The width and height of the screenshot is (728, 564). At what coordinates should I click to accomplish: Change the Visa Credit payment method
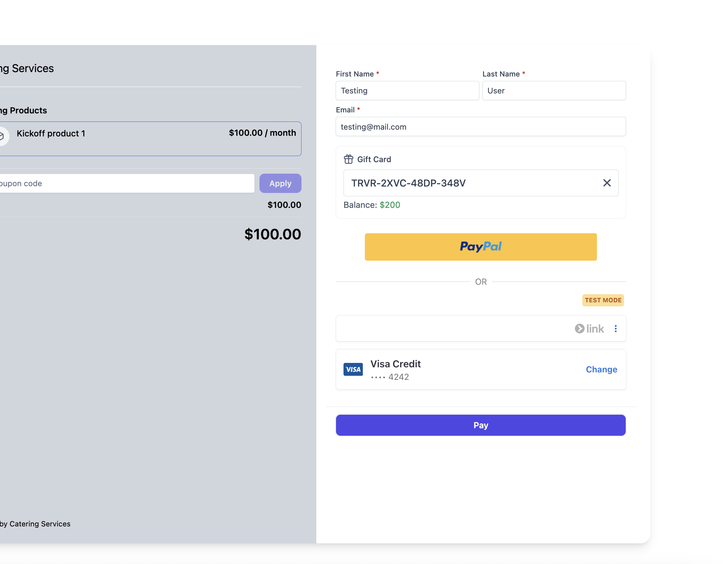pos(601,369)
